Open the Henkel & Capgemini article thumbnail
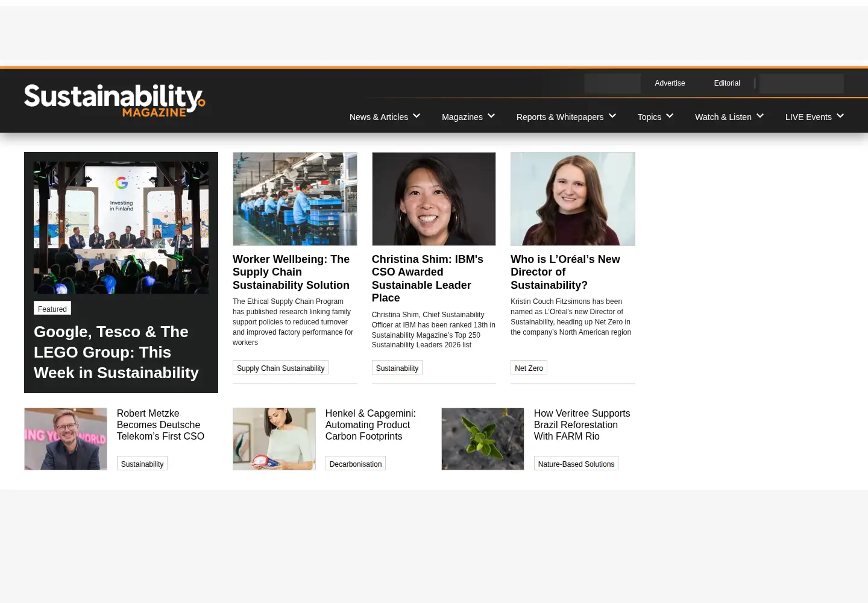This screenshot has height=603, width=868. [x=274, y=439]
